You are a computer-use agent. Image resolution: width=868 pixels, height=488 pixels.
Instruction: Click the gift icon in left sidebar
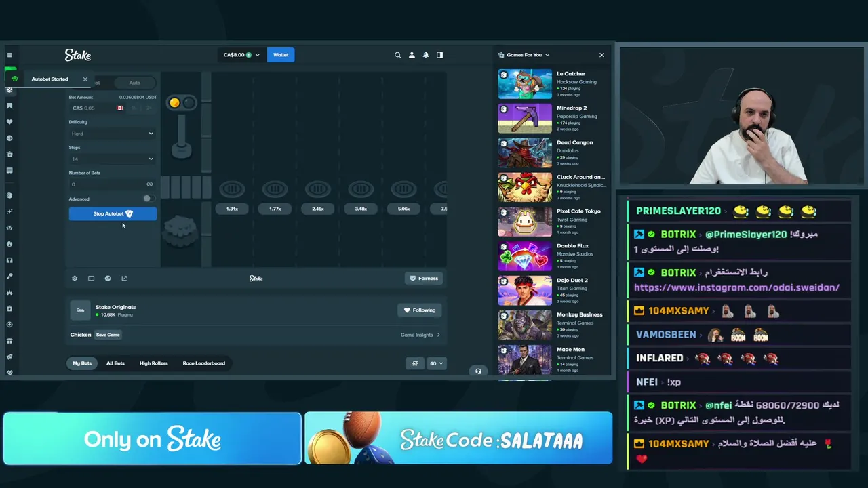[9, 341]
